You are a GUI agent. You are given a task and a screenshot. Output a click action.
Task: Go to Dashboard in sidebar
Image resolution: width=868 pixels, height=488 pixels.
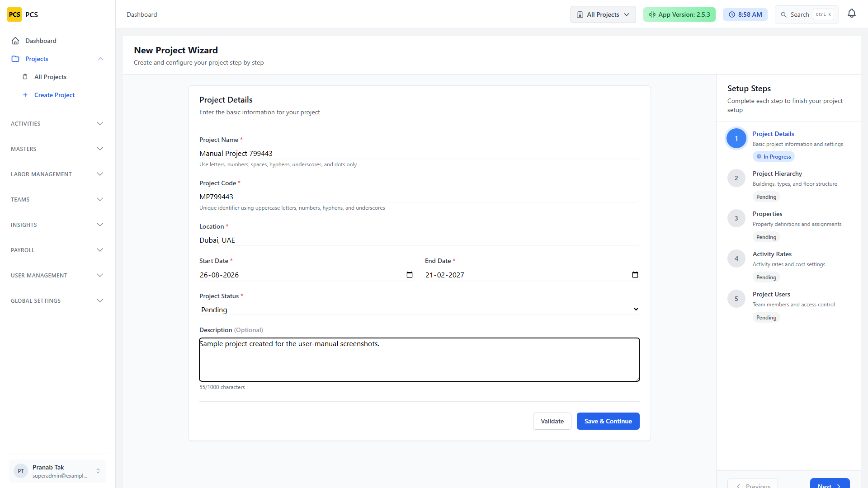pos(57,41)
